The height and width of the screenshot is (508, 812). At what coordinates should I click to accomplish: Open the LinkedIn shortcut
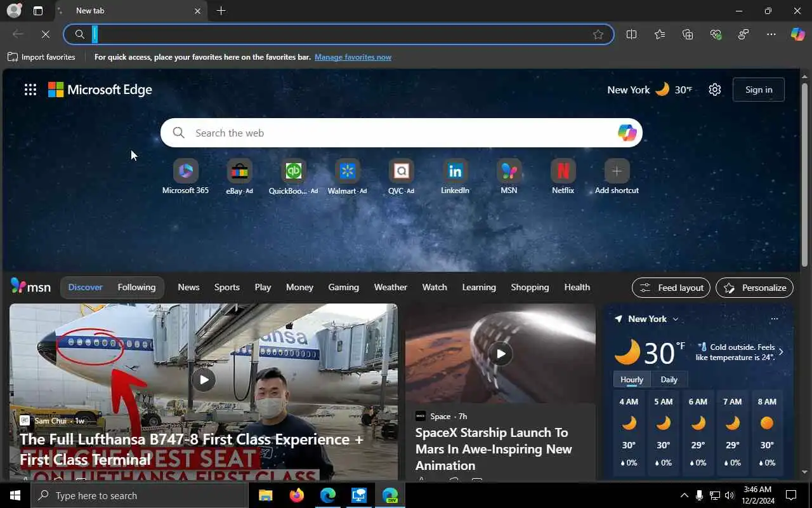[455, 177]
